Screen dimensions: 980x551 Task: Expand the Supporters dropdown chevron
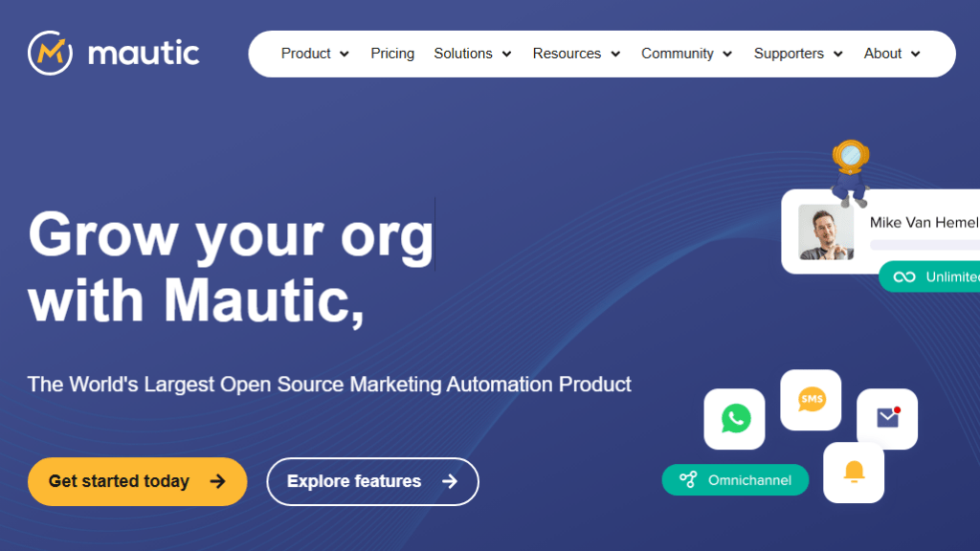837,55
